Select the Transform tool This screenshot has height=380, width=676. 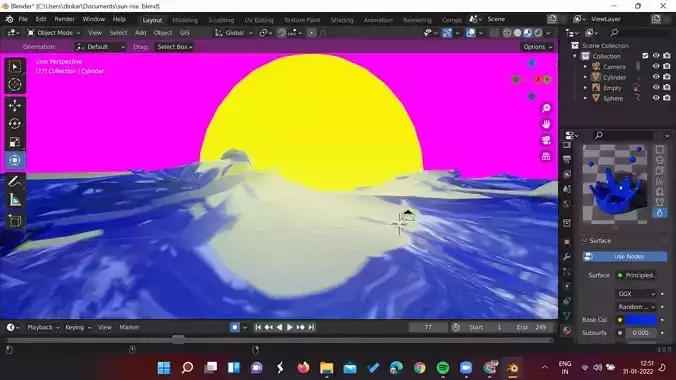pos(15,160)
